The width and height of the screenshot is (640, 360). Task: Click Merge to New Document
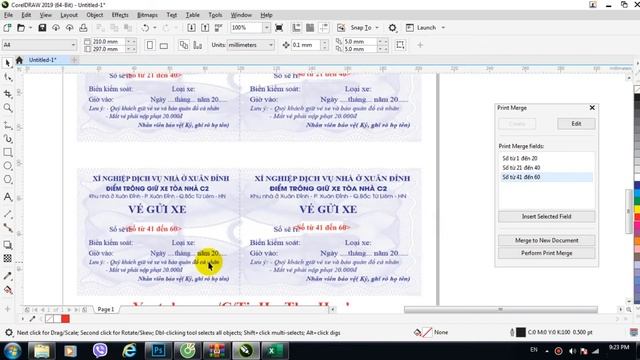[x=546, y=240]
